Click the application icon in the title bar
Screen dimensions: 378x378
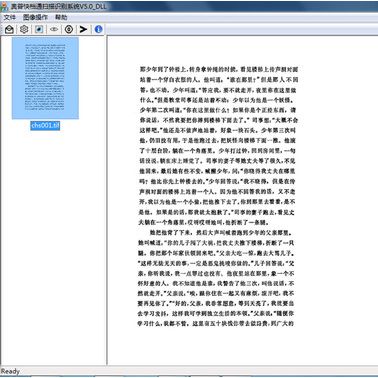pyautogui.click(x=4, y=6)
